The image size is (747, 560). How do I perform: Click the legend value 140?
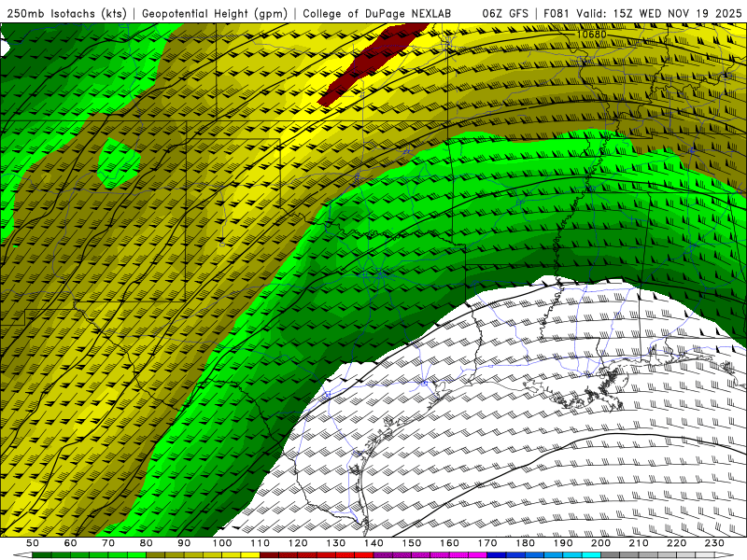click(373, 543)
